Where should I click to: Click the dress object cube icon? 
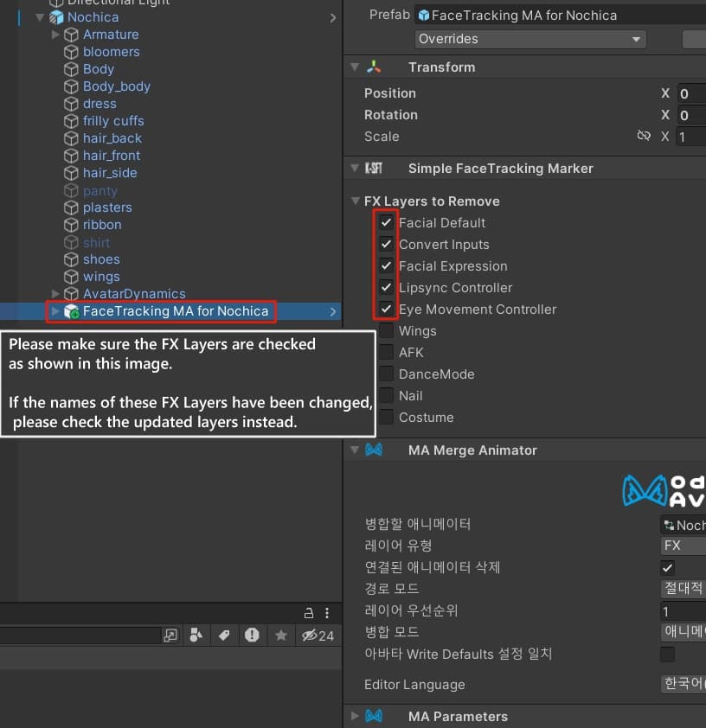(71, 104)
